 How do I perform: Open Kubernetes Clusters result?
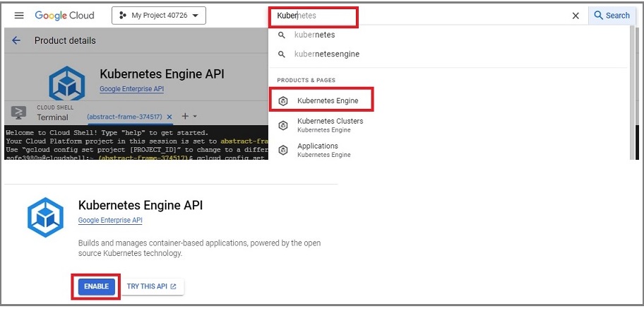(x=330, y=125)
